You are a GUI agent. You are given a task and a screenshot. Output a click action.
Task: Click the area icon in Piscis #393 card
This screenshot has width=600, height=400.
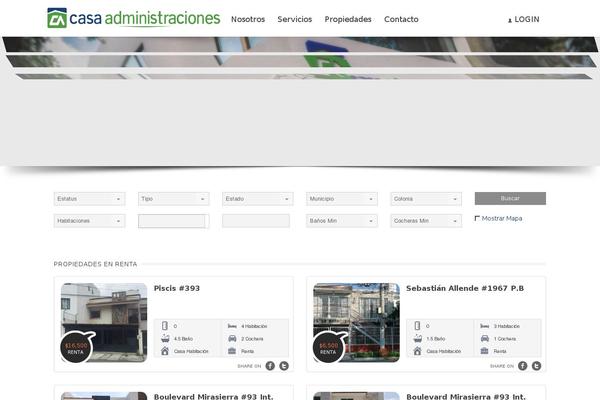165,326
